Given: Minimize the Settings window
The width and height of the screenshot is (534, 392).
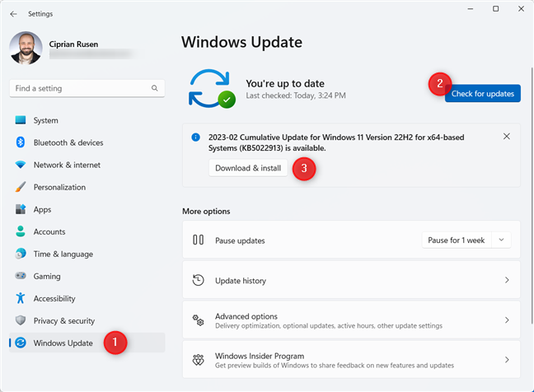Looking at the screenshot, I should (471, 9).
